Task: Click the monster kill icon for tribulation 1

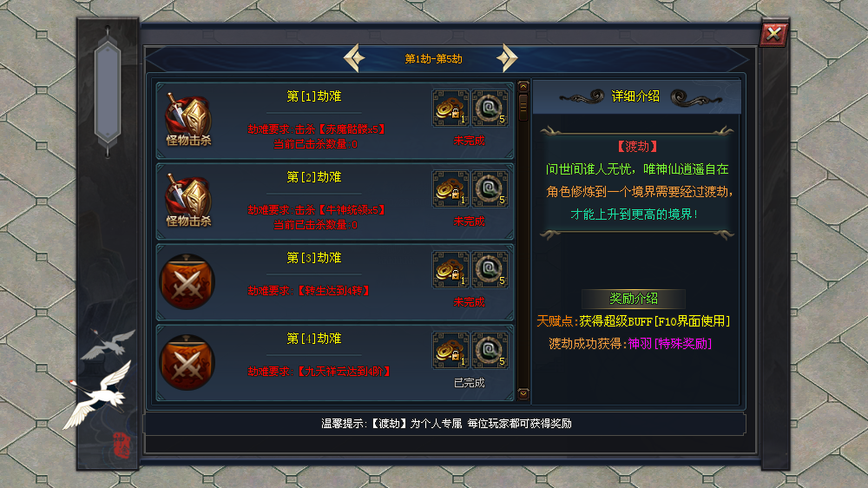Action: pyautogui.click(x=188, y=120)
